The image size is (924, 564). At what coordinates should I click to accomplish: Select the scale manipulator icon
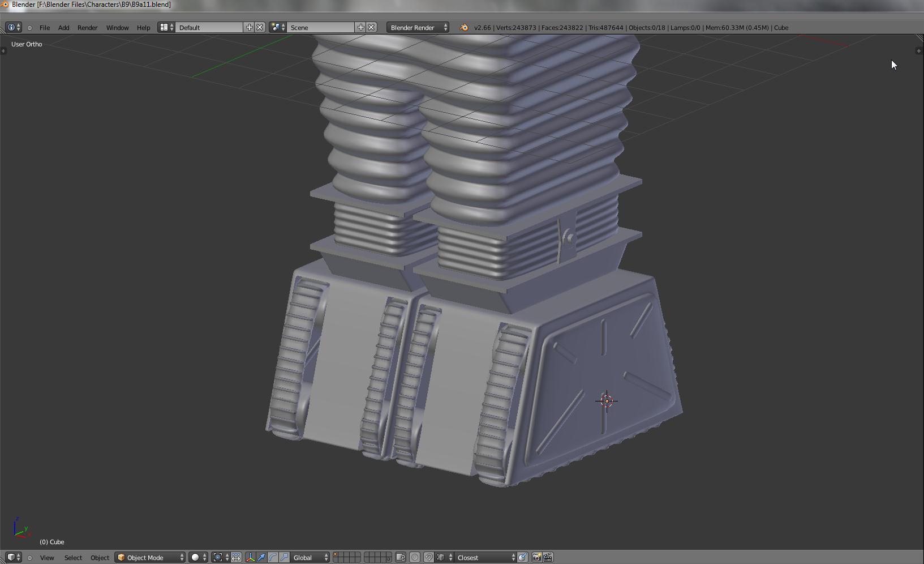click(284, 558)
